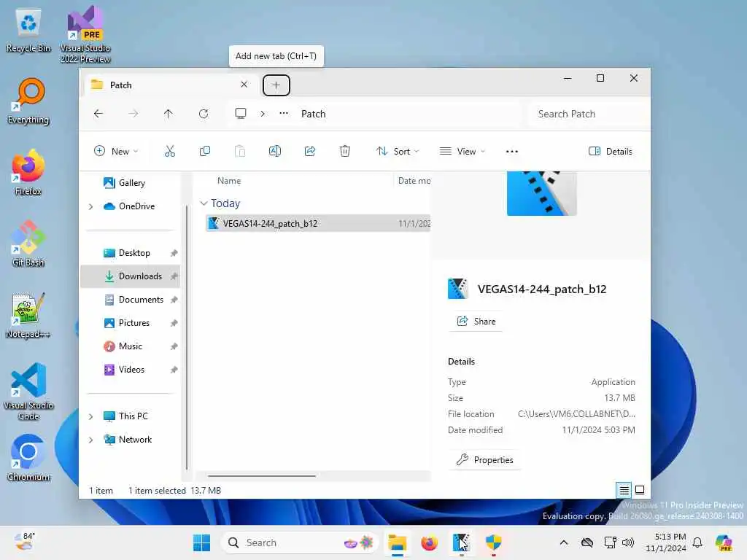Image resolution: width=747 pixels, height=560 pixels.
Task: Click the VEGAS file preview thumbnail
Action: pos(542,193)
